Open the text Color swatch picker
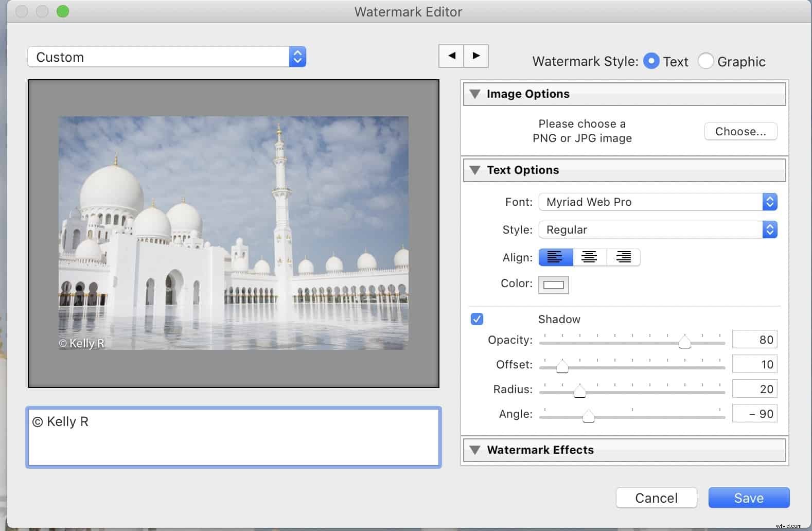 [x=554, y=285]
